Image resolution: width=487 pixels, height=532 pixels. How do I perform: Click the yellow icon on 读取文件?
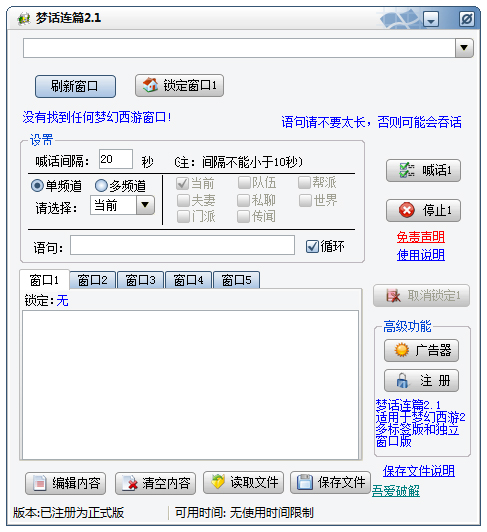pos(218,482)
